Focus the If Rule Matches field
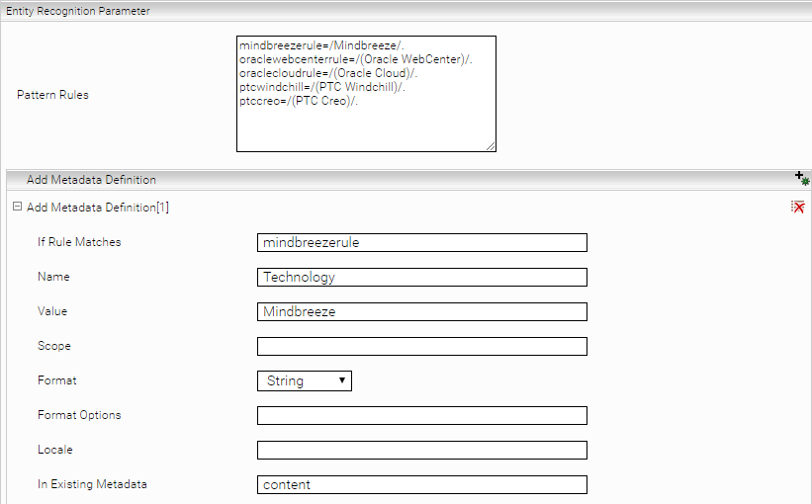The image size is (812, 504). [422, 243]
